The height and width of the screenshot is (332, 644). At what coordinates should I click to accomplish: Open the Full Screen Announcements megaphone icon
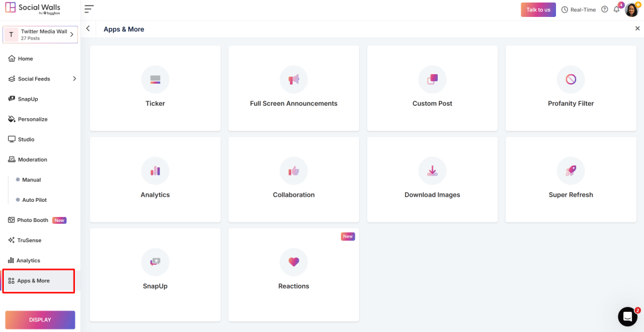294,79
